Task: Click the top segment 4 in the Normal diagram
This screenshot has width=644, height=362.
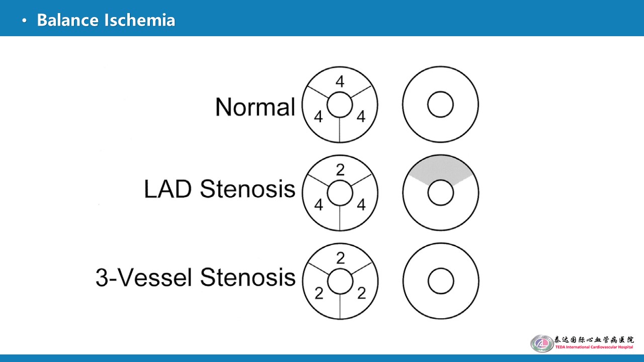Action: tap(340, 81)
